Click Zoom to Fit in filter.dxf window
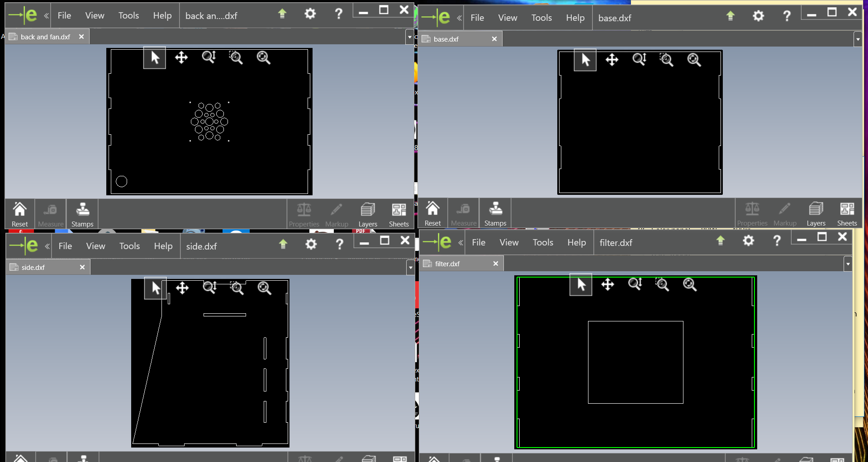868x462 pixels. [x=690, y=284]
